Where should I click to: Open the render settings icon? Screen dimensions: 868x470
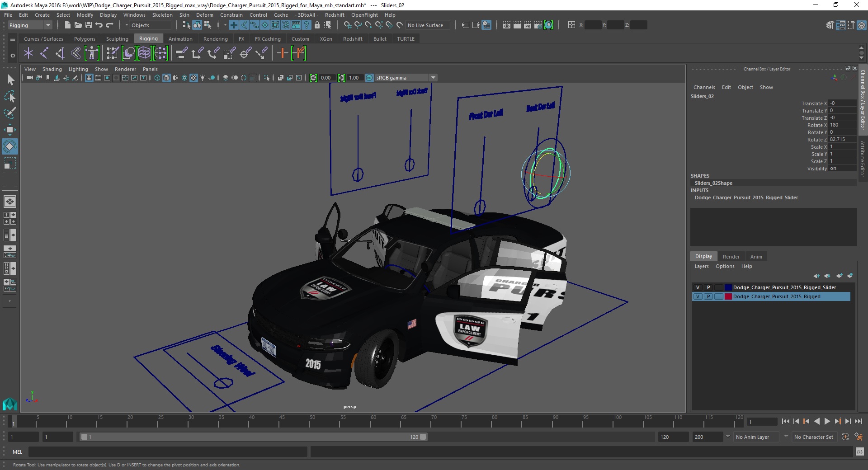[x=538, y=25]
